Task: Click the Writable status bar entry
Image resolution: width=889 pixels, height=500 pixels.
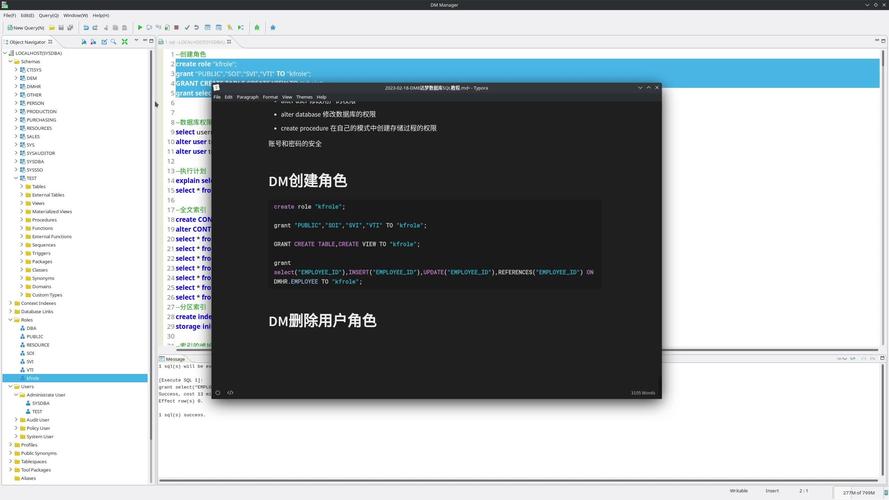Action: coord(738,491)
